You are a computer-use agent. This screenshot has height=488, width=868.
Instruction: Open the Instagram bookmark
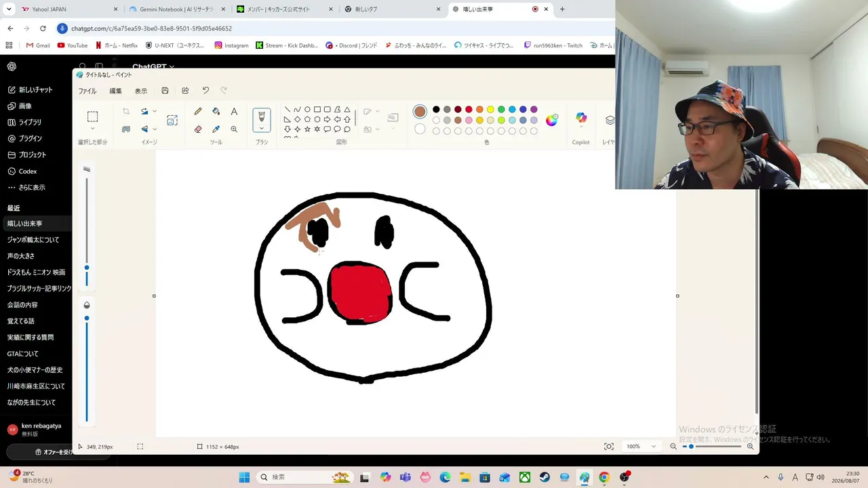(231, 45)
